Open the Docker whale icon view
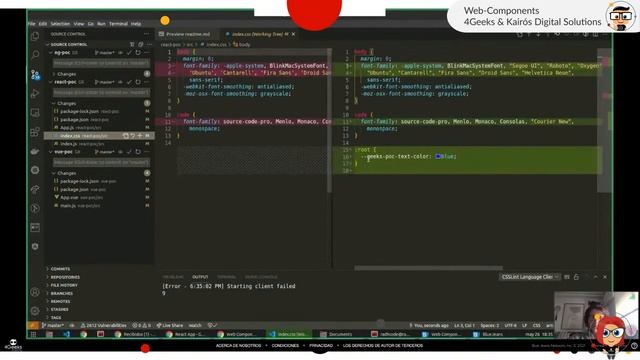The width and height of the screenshot is (640, 360). (x=35, y=151)
